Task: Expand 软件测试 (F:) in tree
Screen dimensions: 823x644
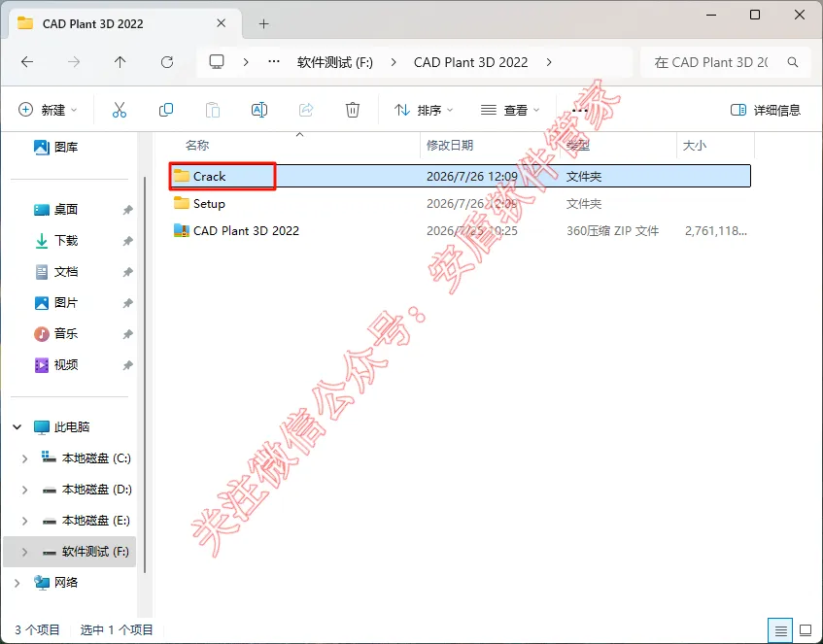Action: pyautogui.click(x=24, y=552)
